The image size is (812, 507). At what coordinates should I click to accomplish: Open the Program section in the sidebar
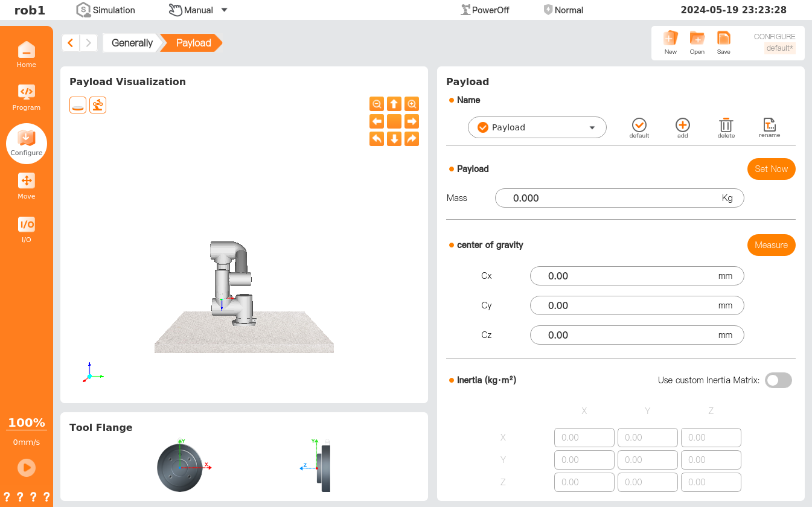26,97
